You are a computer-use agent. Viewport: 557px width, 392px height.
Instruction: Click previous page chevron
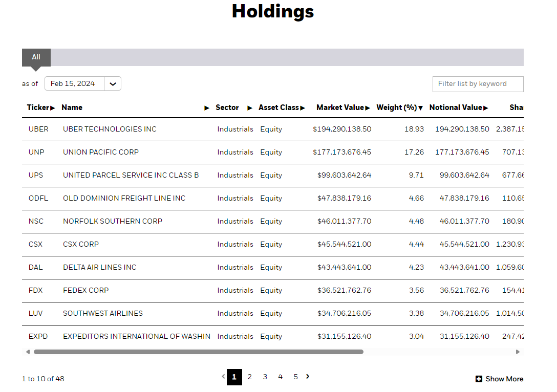point(223,376)
